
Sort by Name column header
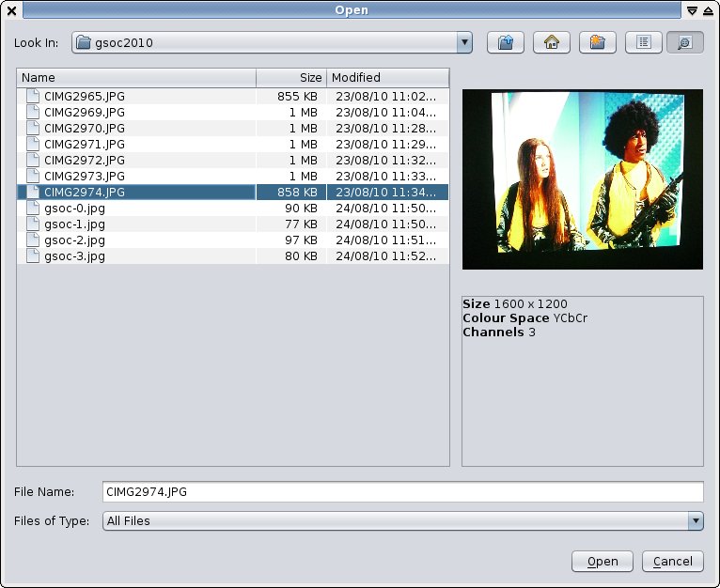136,78
